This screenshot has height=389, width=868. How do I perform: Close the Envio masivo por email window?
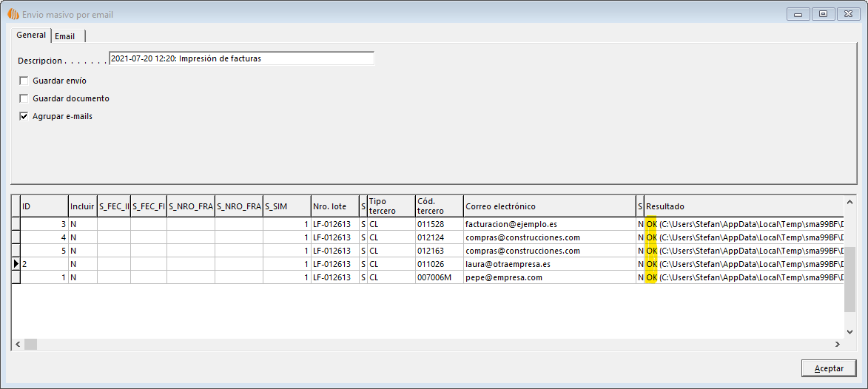[846, 14]
